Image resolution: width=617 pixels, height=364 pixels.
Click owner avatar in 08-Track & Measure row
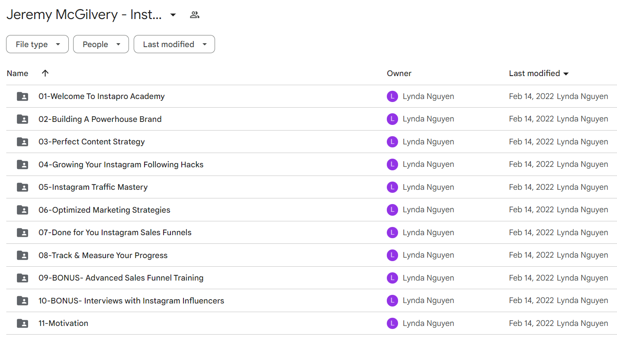click(392, 255)
